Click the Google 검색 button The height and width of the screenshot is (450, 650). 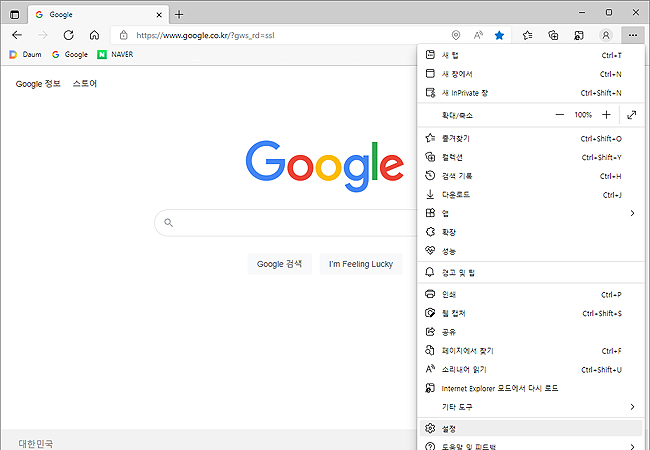(x=279, y=264)
